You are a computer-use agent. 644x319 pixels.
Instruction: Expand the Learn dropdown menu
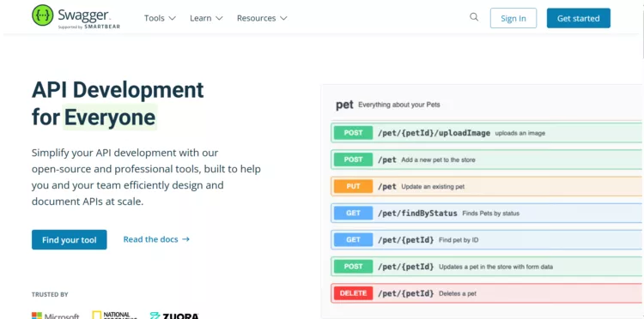pyautogui.click(x=206, y=18)
